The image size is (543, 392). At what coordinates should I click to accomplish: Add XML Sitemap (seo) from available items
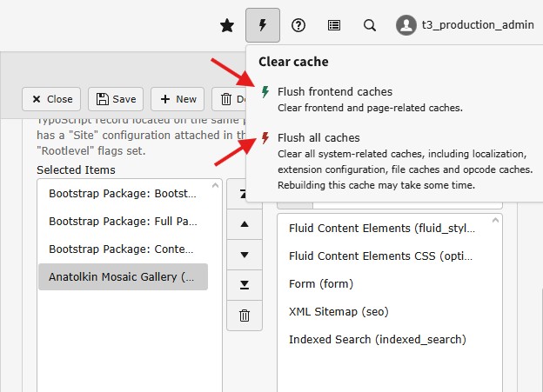(x=338, y=311)
